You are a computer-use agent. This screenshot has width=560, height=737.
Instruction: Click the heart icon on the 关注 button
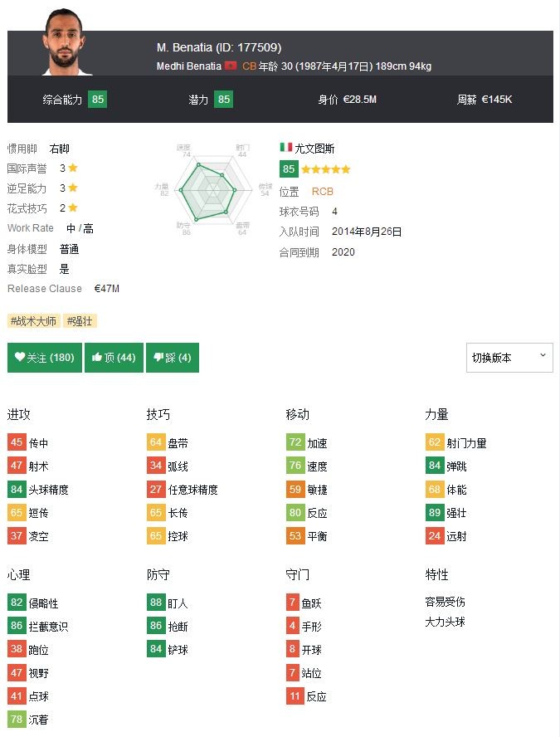(20, 358)
